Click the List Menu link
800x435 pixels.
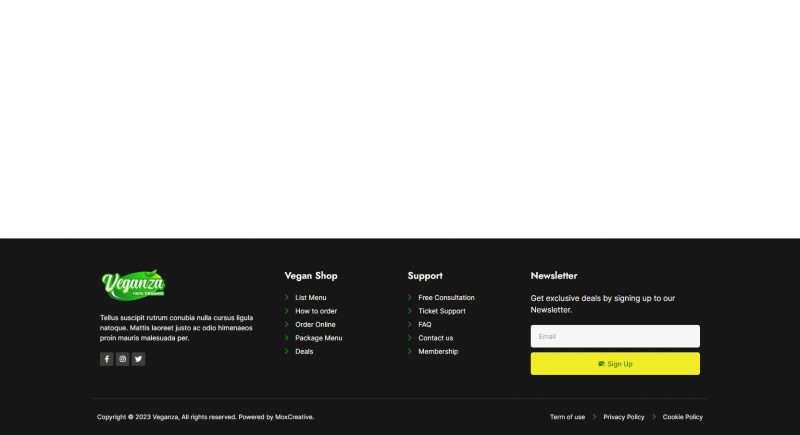310,298
